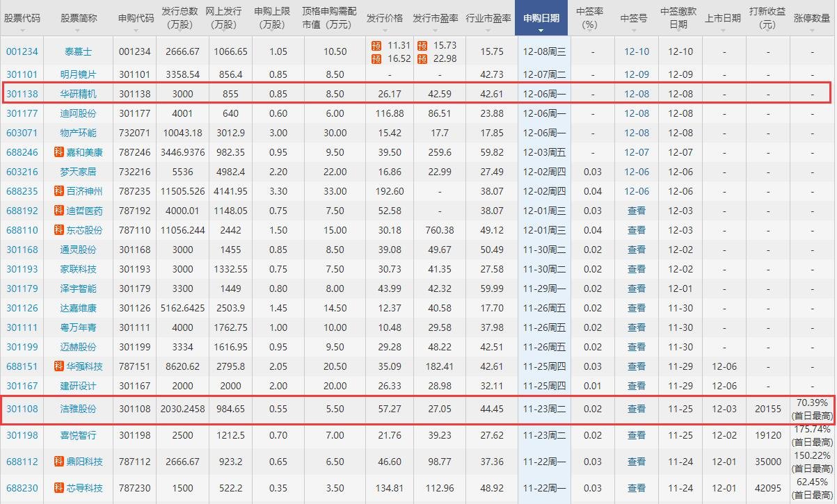Click the 科 badge beside 百济神州
The width and height of the screenshot is (837, 504).
pyautogui.click(x=59, y=191)
